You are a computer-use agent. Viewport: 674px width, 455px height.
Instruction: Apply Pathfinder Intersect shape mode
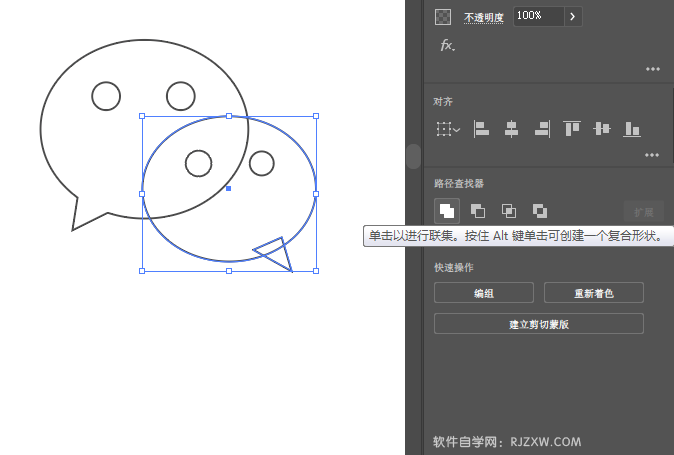(x=509, y=211)
